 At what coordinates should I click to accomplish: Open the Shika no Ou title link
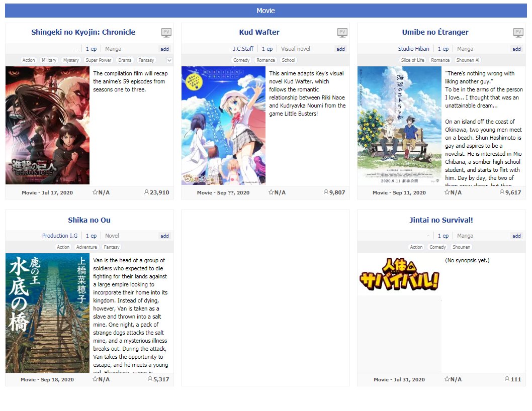pyautogui.click(x=89, y=220)
